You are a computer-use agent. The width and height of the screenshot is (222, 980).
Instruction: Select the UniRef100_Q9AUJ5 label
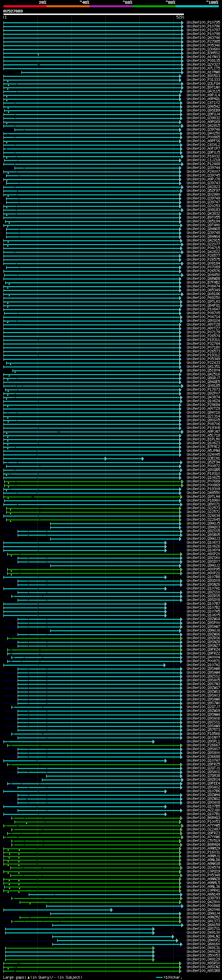(203, 524)
